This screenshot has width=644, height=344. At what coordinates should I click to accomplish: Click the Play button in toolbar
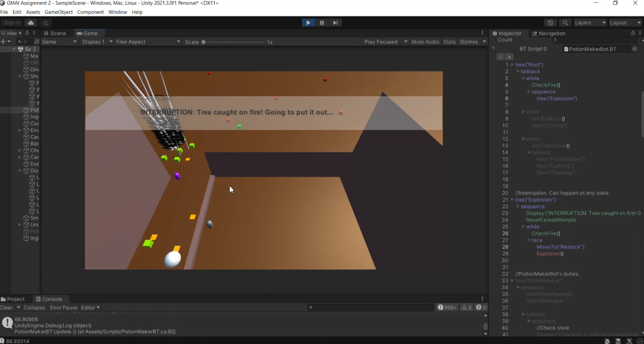coord(308,23)
